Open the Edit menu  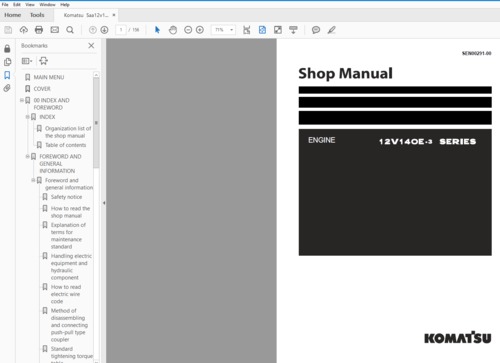coord(17,4)
